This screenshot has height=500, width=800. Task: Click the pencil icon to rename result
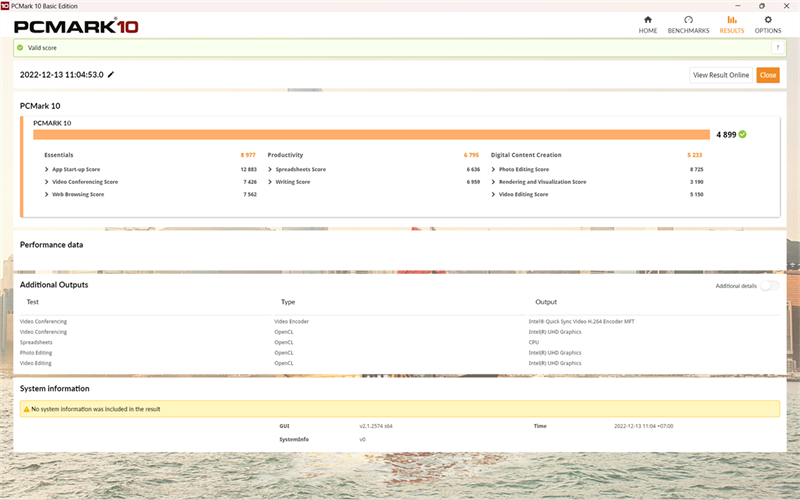[111, 74]
